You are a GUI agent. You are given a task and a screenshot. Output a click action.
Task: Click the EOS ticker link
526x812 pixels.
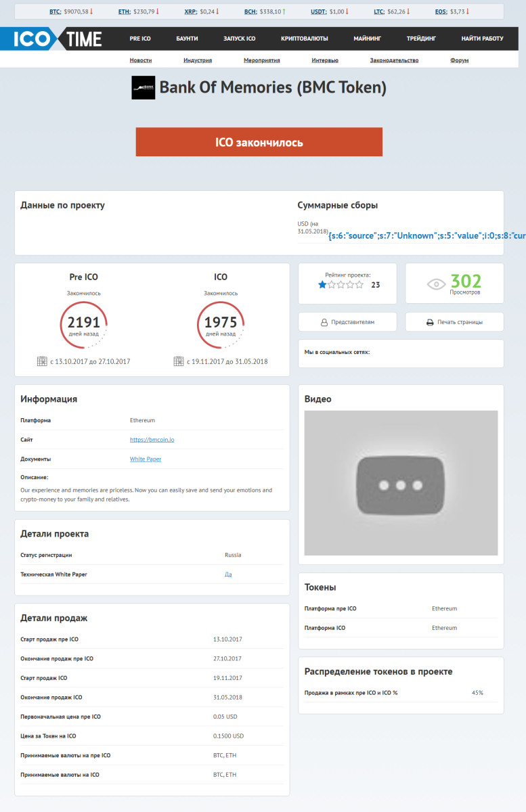pyautogui.click(x=441, y=12)
